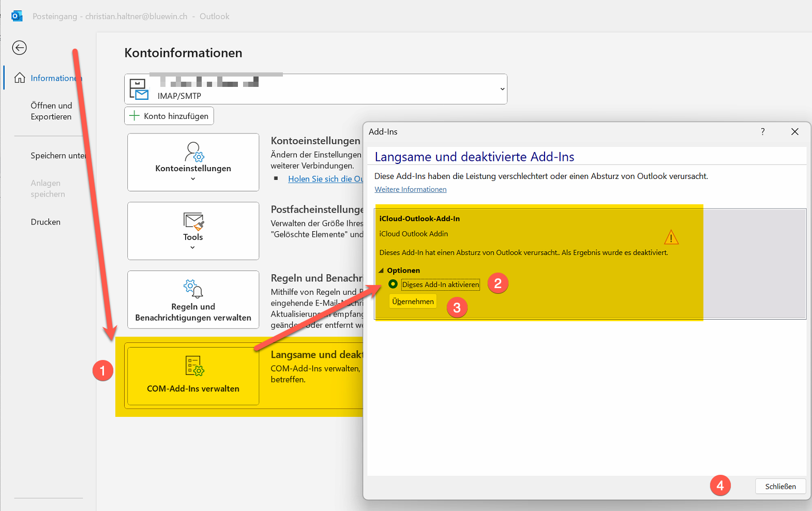Collapse the Optionen disclosure triangle
Image resolution: width=812 pixels, height=511 pixels.
(381, 270)
